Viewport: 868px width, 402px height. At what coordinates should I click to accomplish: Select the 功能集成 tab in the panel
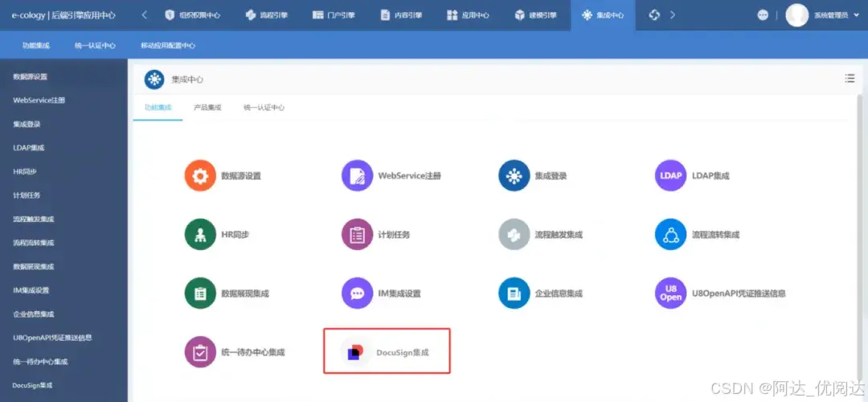point(158,108)
